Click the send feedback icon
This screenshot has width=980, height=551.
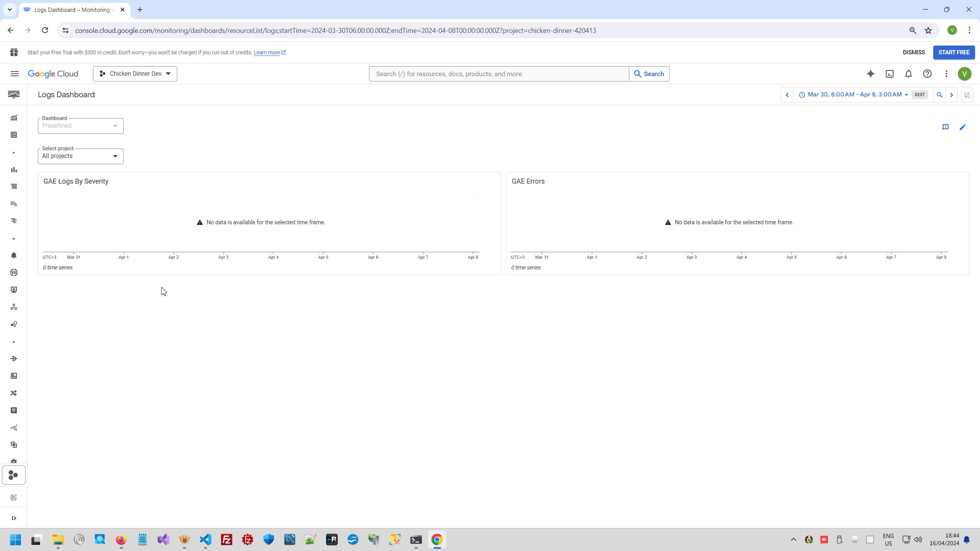click(946, 127)
